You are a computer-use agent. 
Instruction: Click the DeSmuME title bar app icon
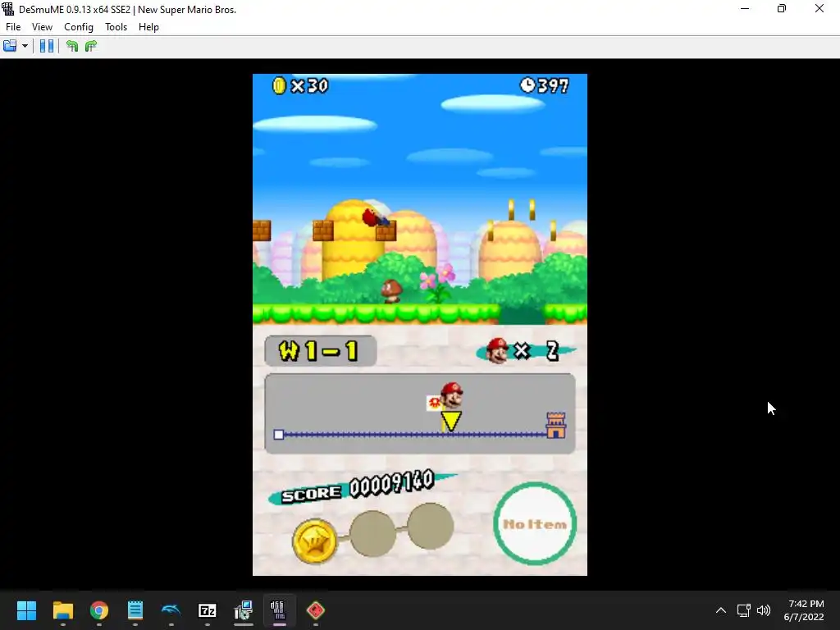click(x=8, y=9)
